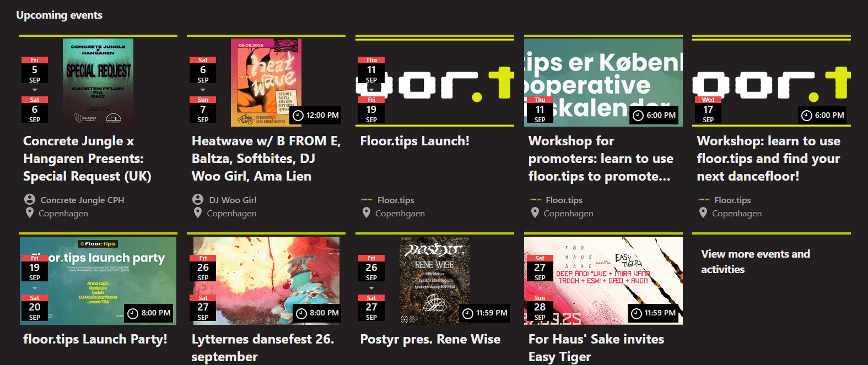The image size is (868, 365).
Task: Click the location pin under Concrete Jungle CPH
Action: point(30,213)
